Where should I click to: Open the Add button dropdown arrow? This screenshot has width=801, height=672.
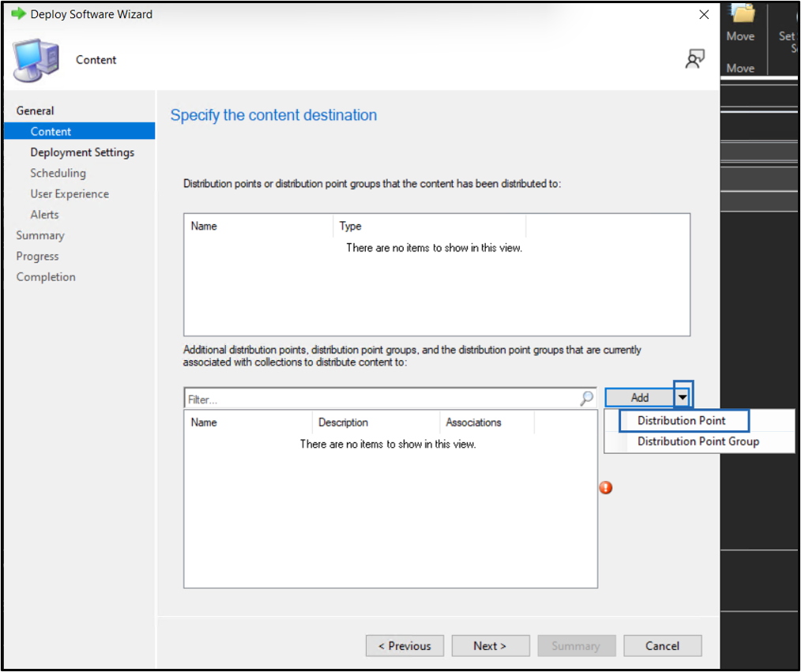coord(683,396)
